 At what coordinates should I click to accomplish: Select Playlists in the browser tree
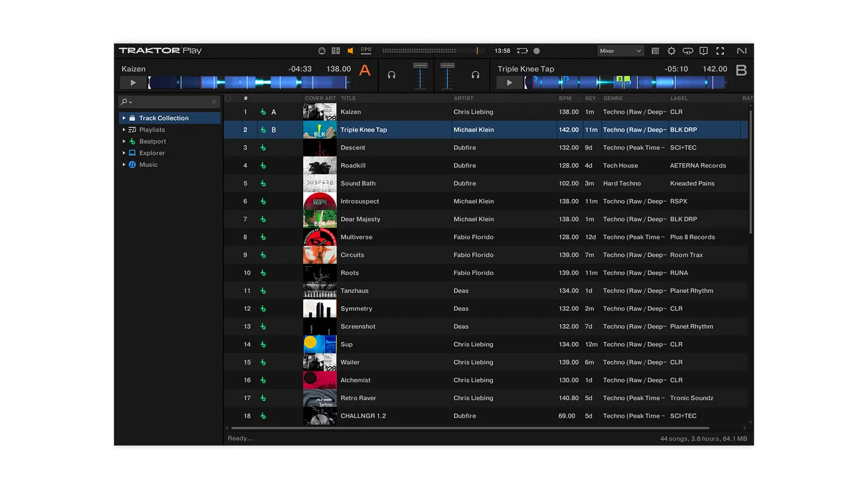[152, 130]
